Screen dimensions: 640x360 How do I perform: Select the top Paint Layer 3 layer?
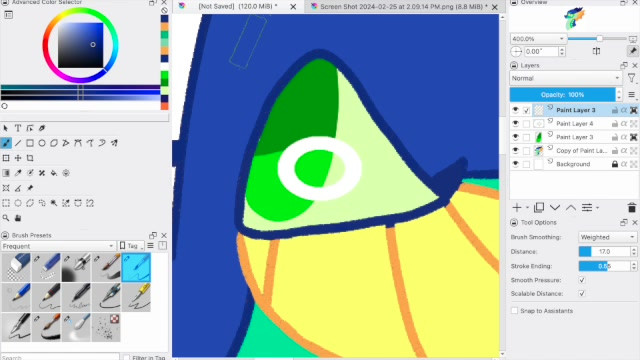point(576,110)
